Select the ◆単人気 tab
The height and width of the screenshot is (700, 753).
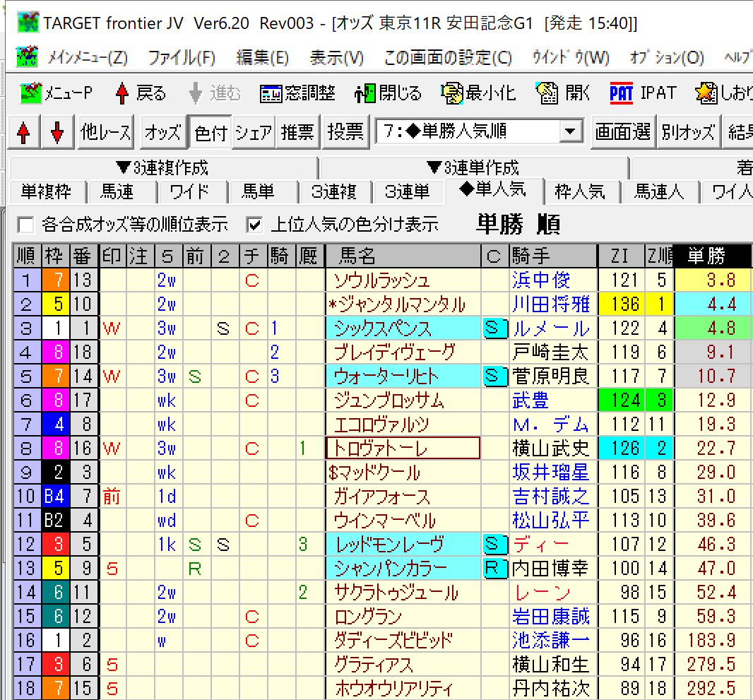pyautogui.click(x=493, y=189)
